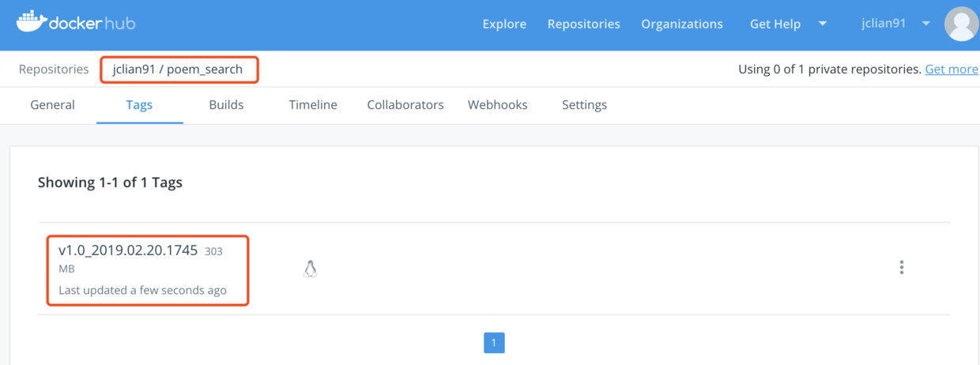View the Collaborators tab
Screen dimensions: 980x365
click(405, 104)
